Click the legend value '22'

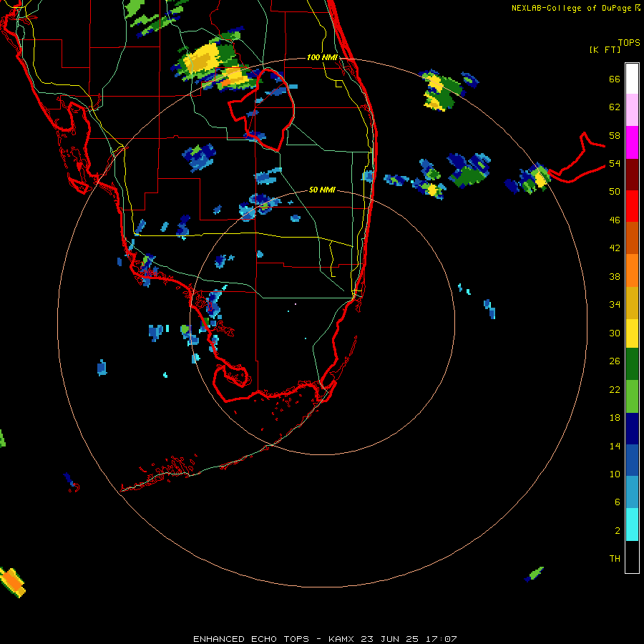coord(615,389)
